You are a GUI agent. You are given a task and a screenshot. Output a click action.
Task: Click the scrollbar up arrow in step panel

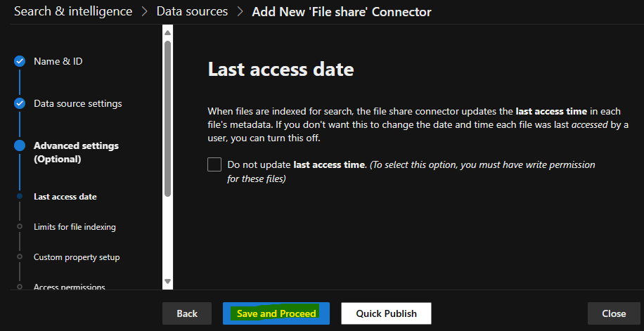coord(167,32)
